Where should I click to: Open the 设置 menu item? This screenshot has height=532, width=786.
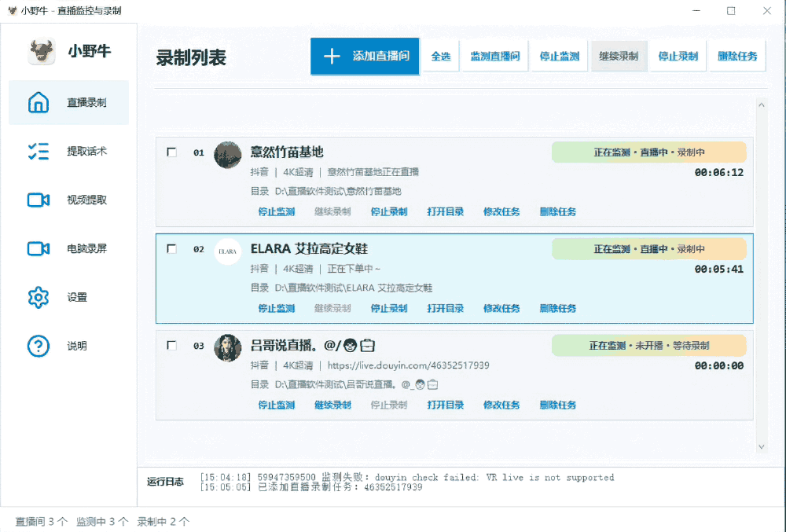(x=68, y=297)
